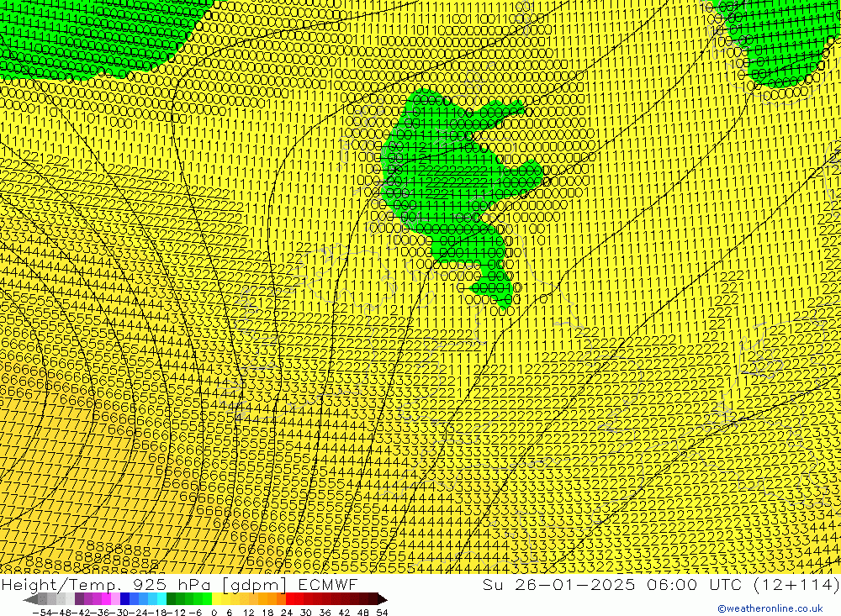Click the bright yellow legend color block

pyautogui.click(x=217, y=599)
